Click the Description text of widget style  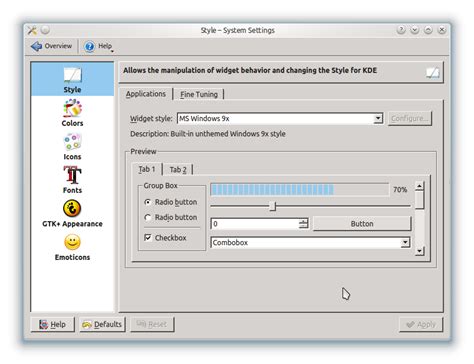pyautogui.click(x=208, y=134)
